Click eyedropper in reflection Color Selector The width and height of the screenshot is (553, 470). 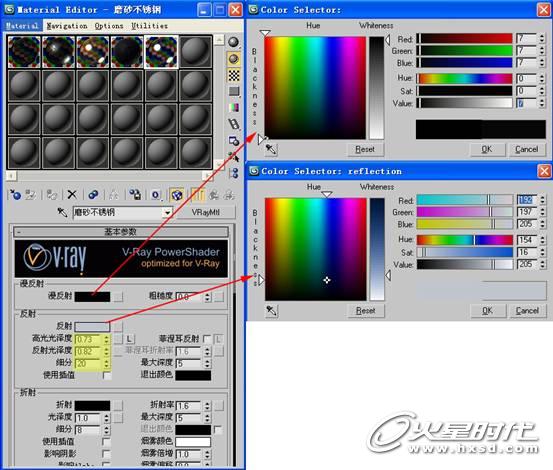tap(272, 311)
